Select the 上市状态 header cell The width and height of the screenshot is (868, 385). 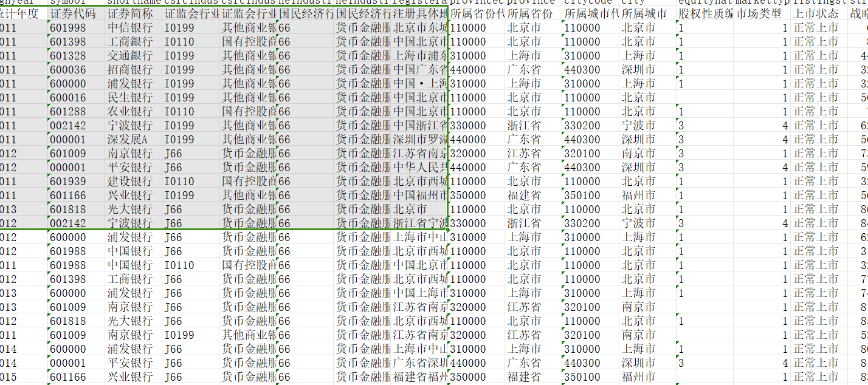click(x=819, y=13)
